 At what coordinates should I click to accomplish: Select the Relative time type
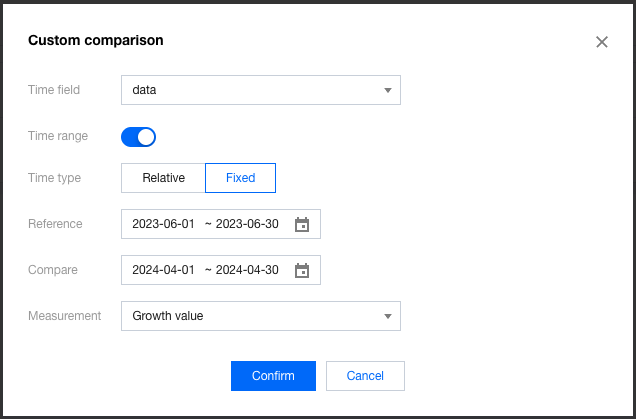[x=163, y=178]
